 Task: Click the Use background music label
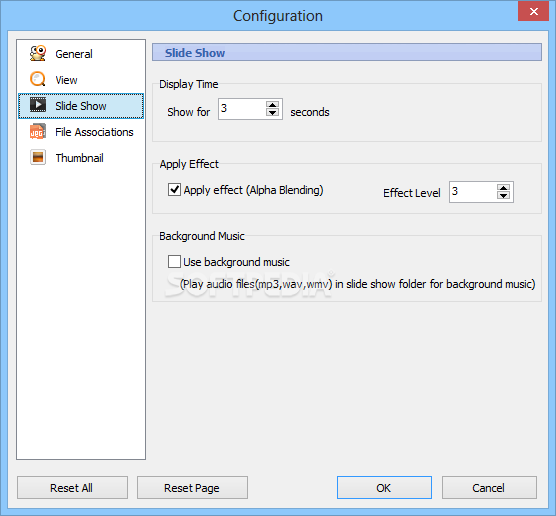(x=237, y=262)
